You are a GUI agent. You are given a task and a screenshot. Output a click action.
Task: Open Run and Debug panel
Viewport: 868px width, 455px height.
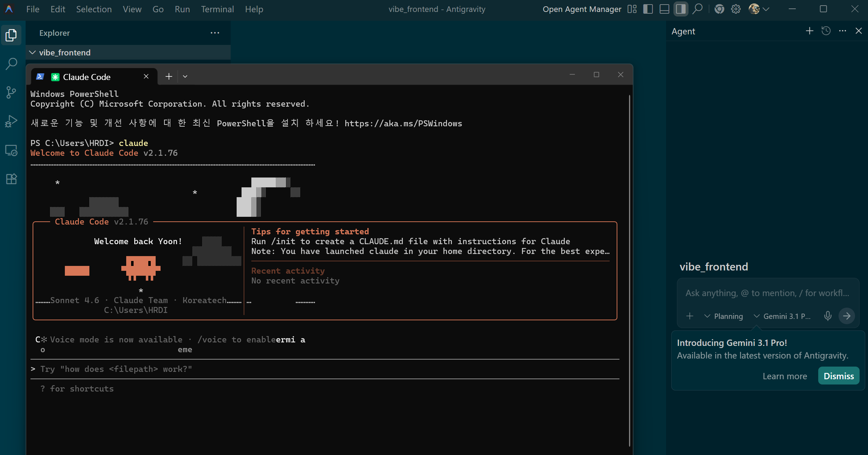point(11,121)
